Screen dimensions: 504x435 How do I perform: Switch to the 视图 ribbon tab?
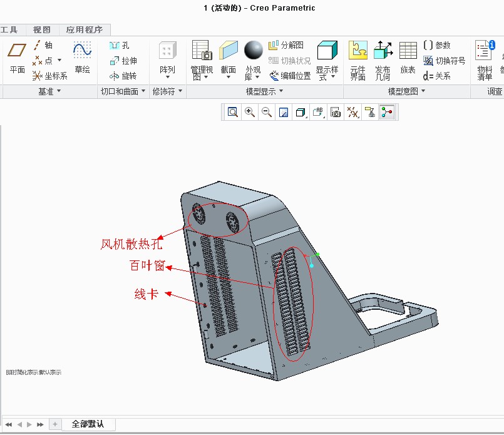(x=42, y=29)
